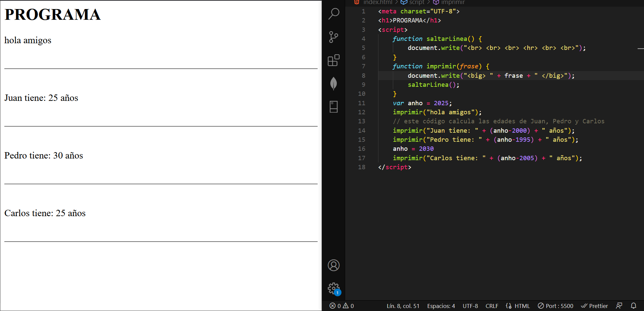
Task: Click 'hola amigos' text in preview
Action: coord(28,41)
